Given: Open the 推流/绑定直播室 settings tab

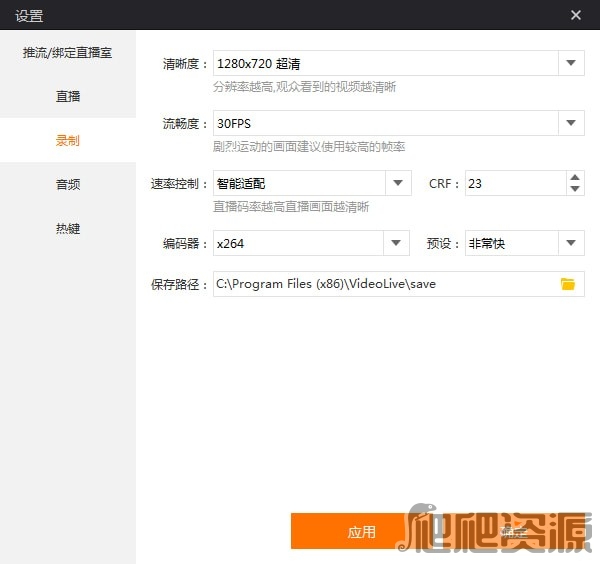Looking at the screenshot, I should [x=67, y=52].
